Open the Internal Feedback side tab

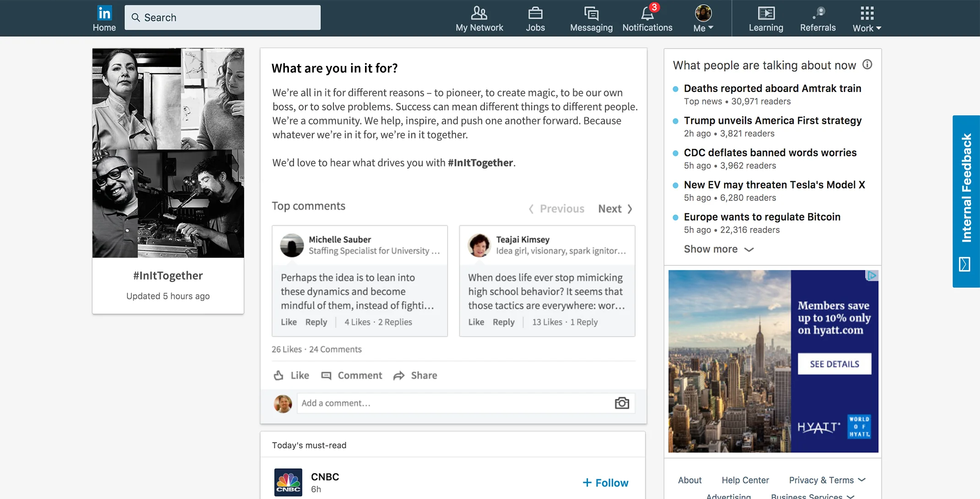click(966, 201)
